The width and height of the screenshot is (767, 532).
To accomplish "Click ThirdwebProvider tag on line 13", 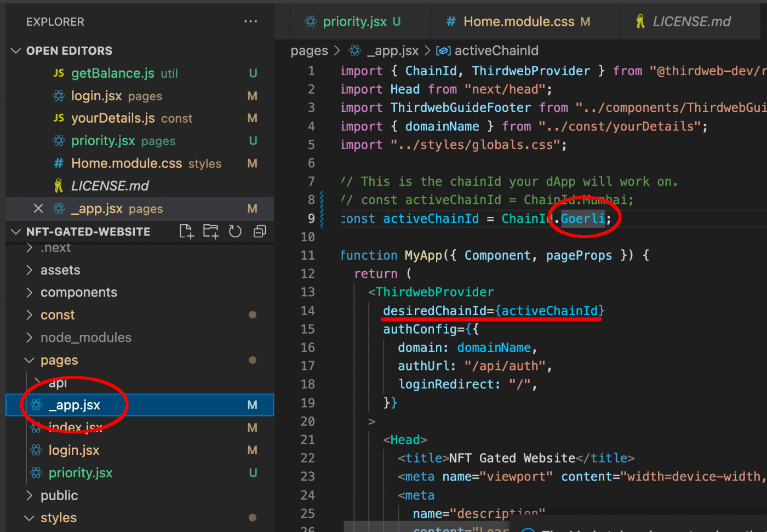I will (x=434, y=292).
